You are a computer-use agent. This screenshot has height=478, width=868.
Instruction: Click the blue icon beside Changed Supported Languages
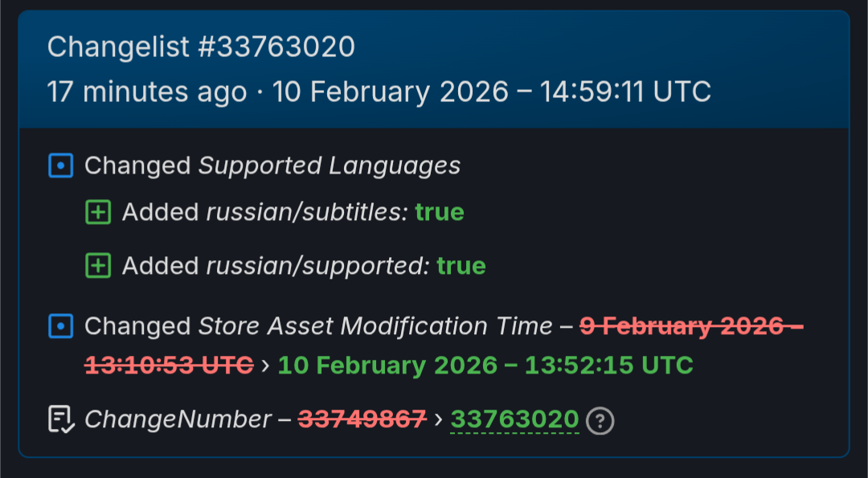click(61, 166)
